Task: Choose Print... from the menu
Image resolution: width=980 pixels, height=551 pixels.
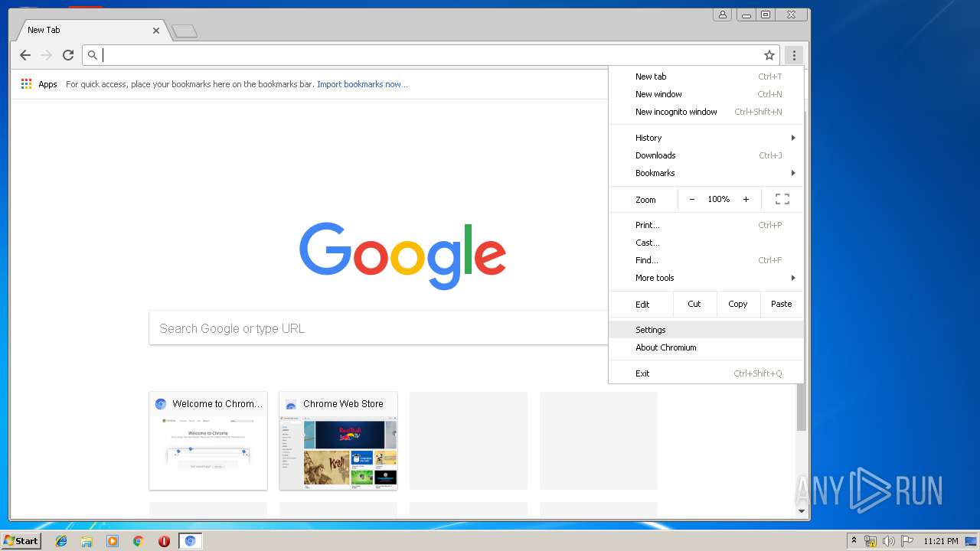Action: (x=707, y=225)
